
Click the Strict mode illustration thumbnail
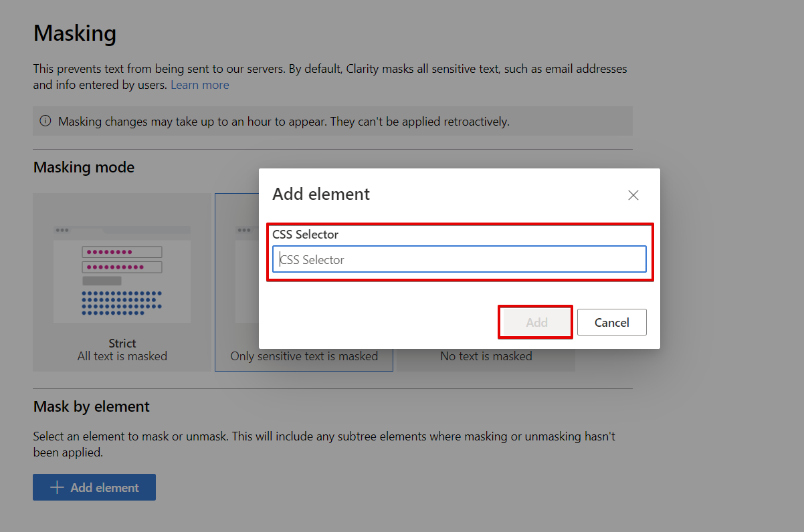[x=122, y=273]
